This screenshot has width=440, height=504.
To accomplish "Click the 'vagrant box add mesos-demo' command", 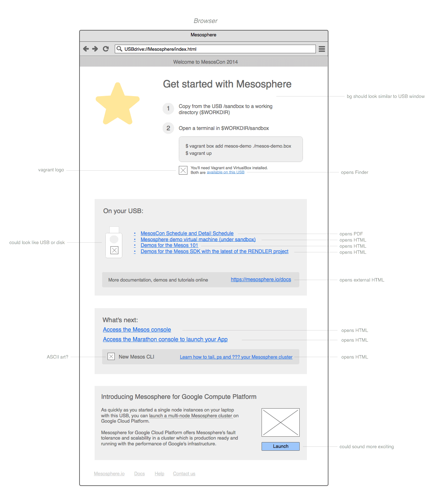I will coord(238,146).
